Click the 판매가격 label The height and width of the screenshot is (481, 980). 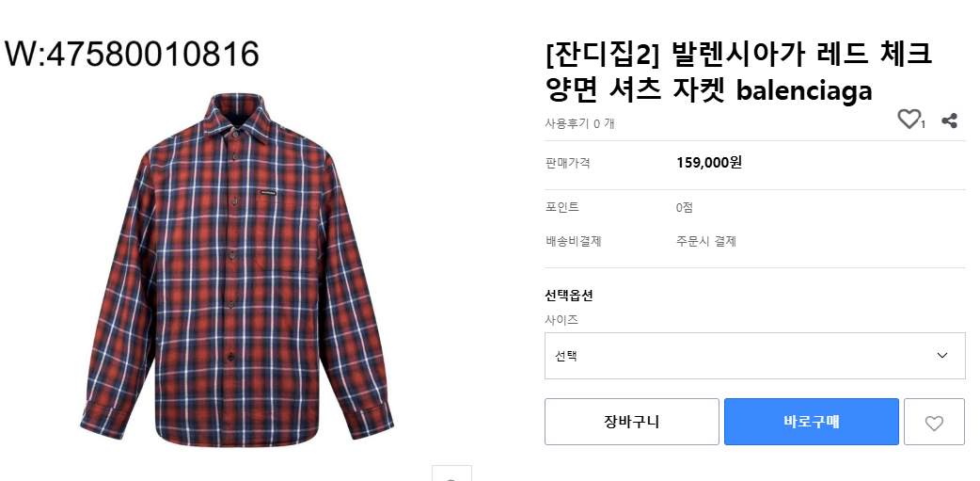click(x=568, y=163)
